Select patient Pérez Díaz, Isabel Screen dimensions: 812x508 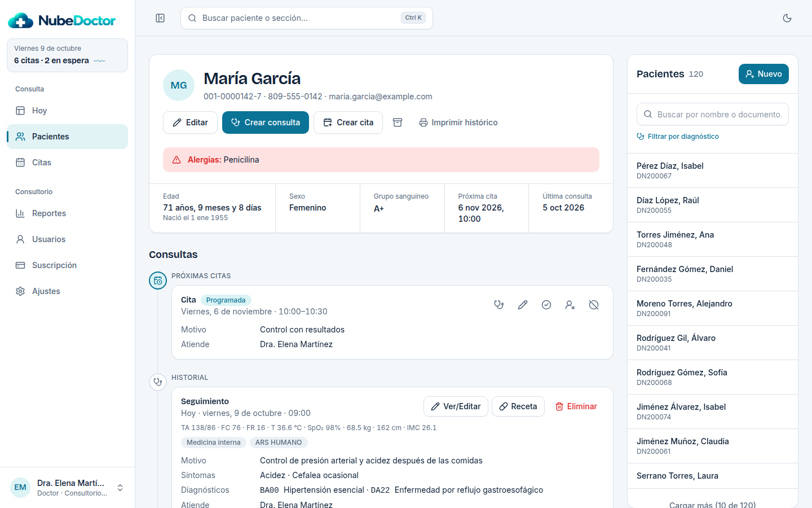(x=713, y=170)
